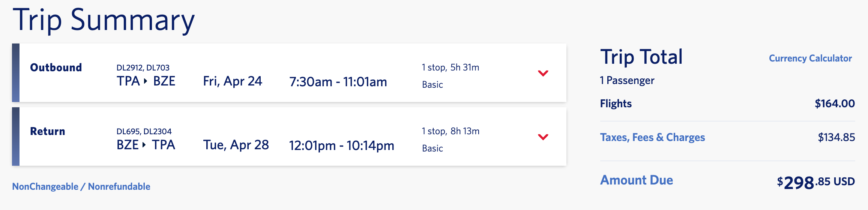Select the Outbound label

tap(56, 67)
